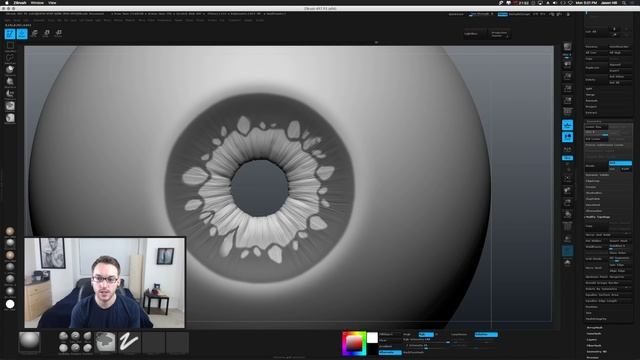This screenshot has width=640, height=360.
Task: Click the SDiv subdivision slider
Action: (x=597, y=133)
